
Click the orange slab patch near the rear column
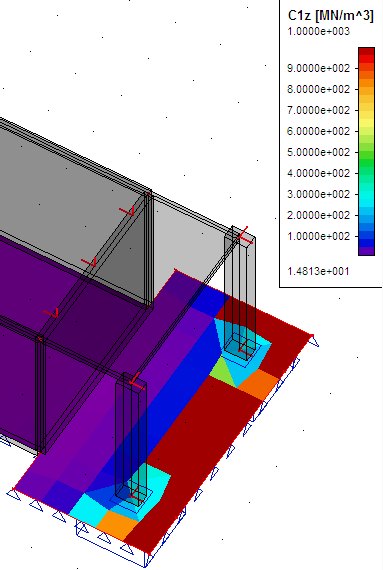point(259,385)
